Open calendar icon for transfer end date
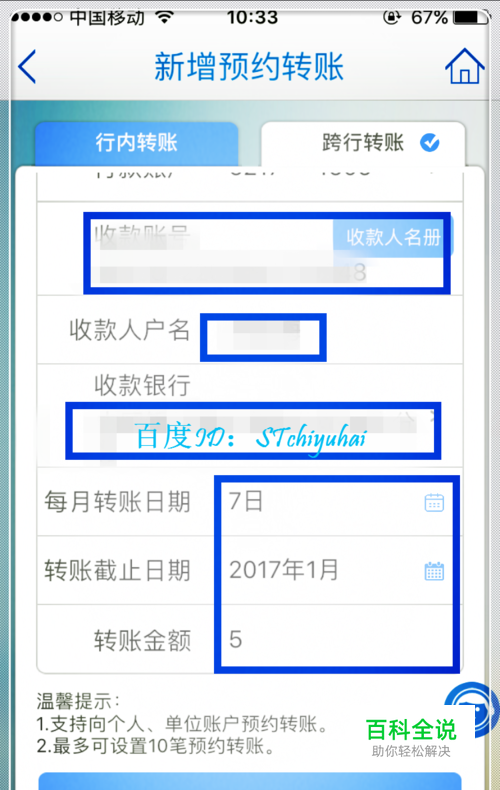Screen dimensions: 500x790 tap(434, 571)
